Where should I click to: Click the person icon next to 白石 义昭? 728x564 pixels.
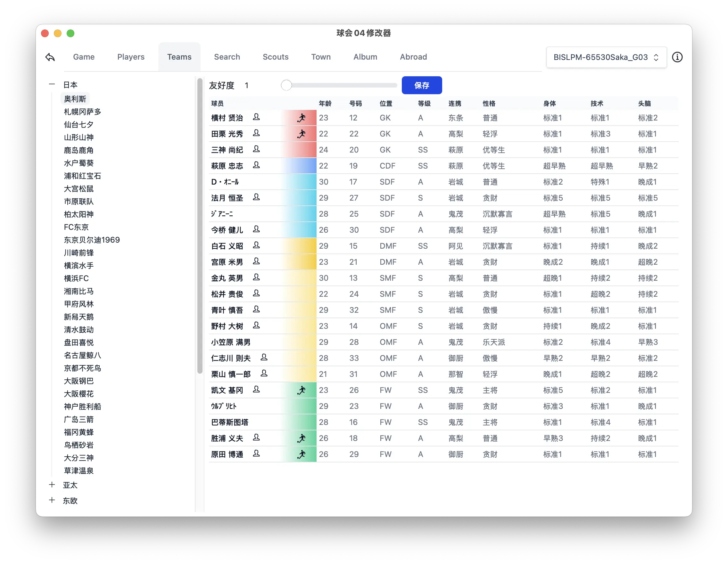tap(257, 245)
